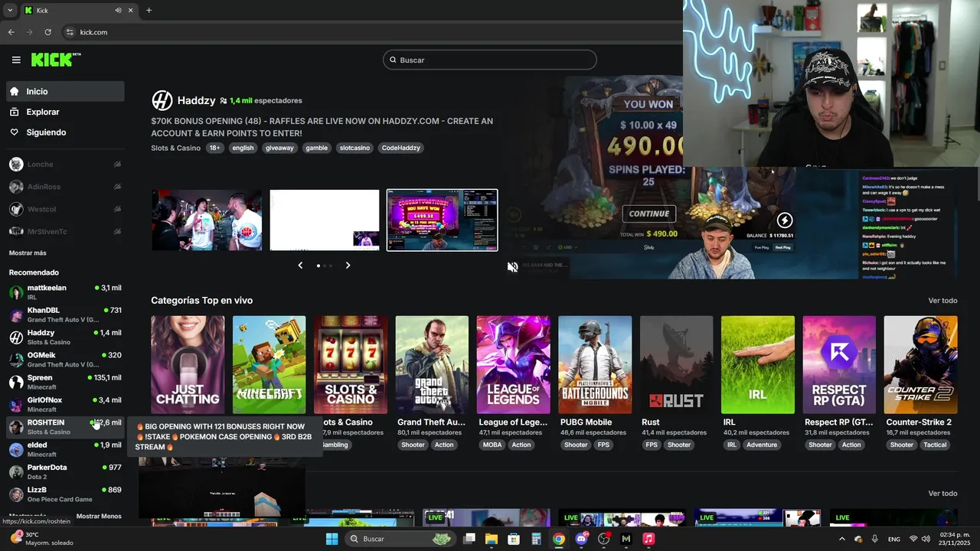
Task: Open followed channel Westcol
Action: tap(65, 209)
